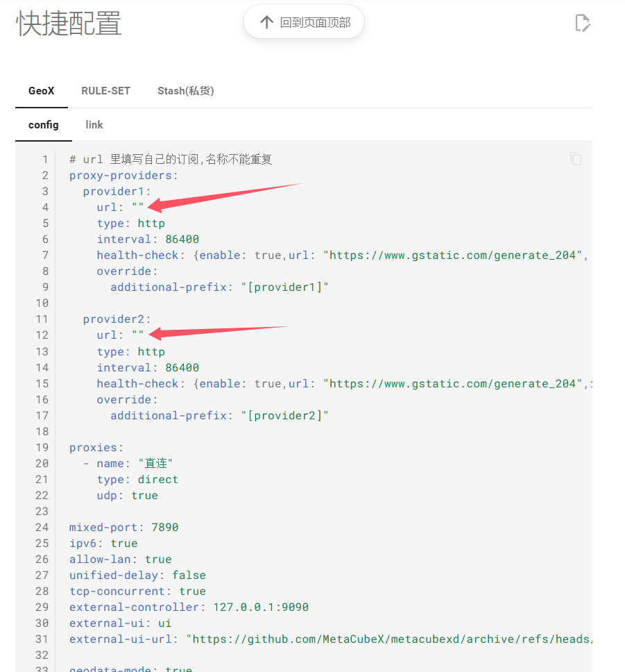Click the external-ui-url github line
The height and width of the screenshot is (672, 625).
(331, 639)
